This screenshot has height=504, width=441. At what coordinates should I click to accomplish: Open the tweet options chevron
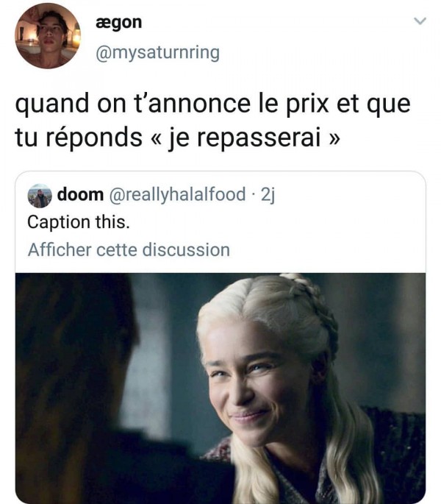420,21
